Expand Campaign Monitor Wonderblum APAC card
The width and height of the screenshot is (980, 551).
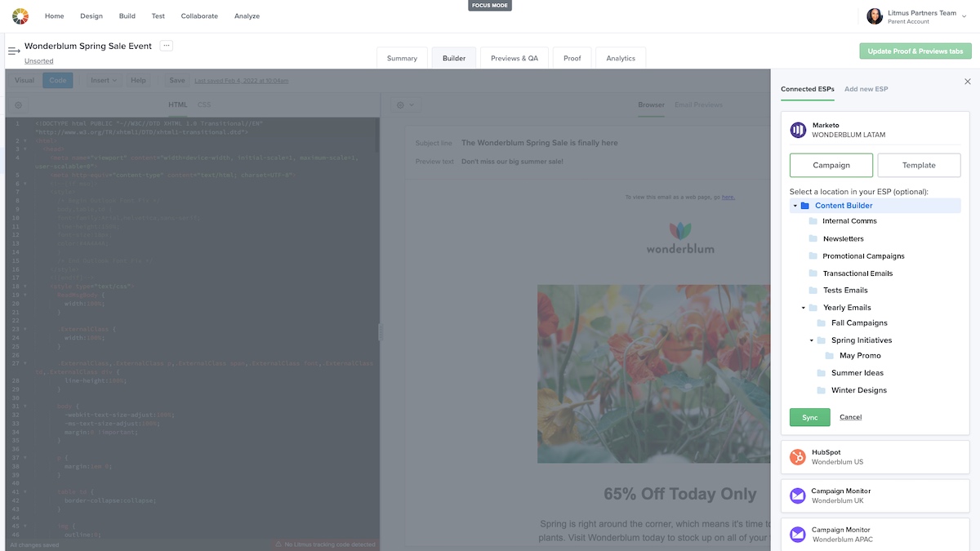pyautogui.click(x=875, y=535)
